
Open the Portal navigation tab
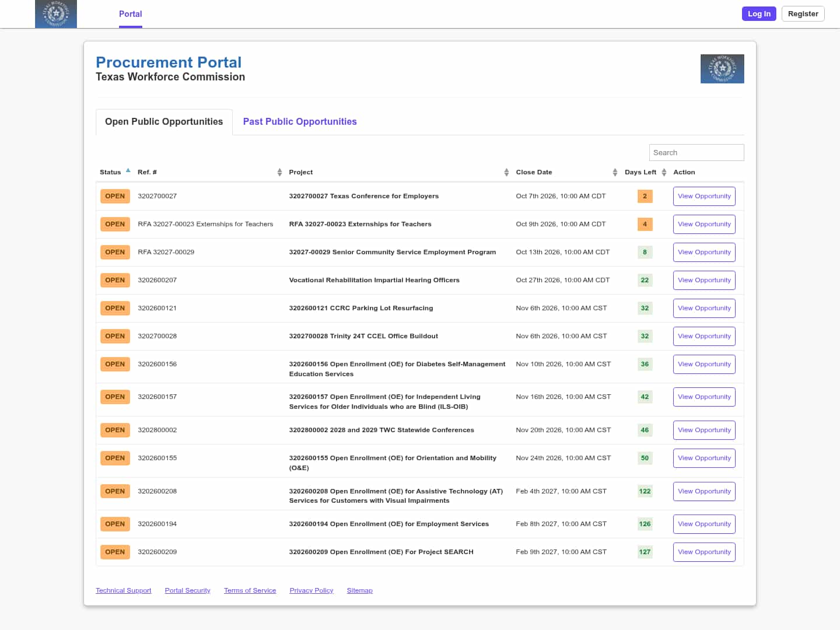click(x=131, y=14)
